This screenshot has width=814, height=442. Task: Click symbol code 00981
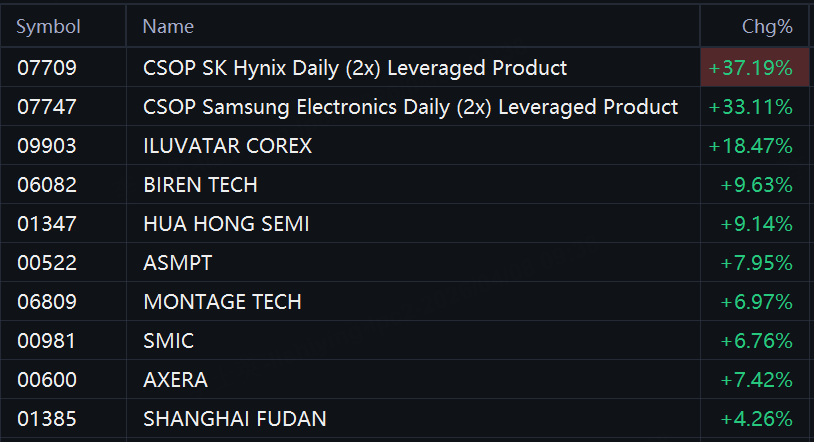pos(47,341)
